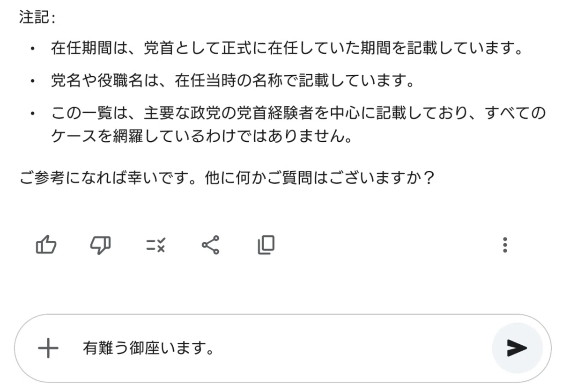The width and height of the screenshot is (562, 392).
Task: Click the question 他に何かご質問はございますか
Action: pyautogui.click(x=318, y=179)
